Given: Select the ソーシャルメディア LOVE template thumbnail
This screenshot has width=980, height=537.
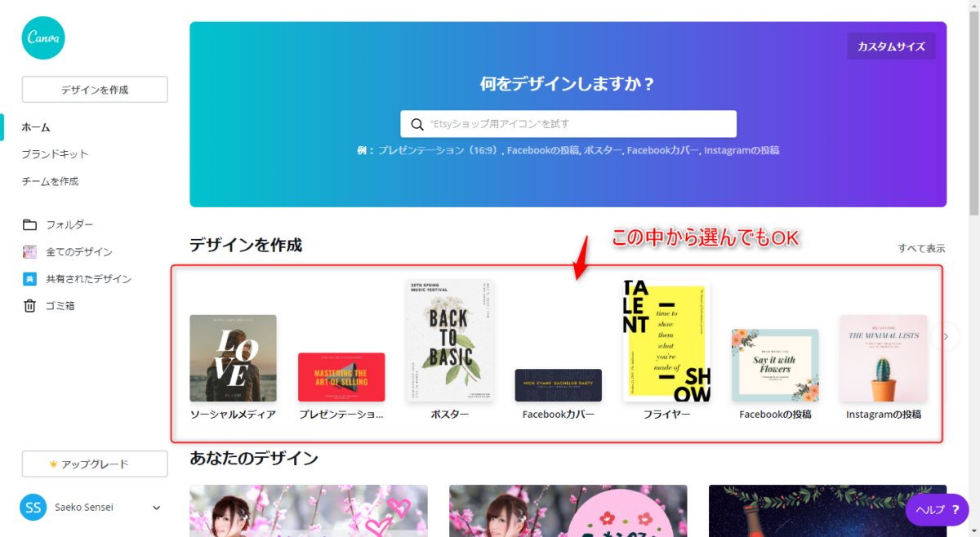Looking at the screenshot, I should [x=233, y=358].
